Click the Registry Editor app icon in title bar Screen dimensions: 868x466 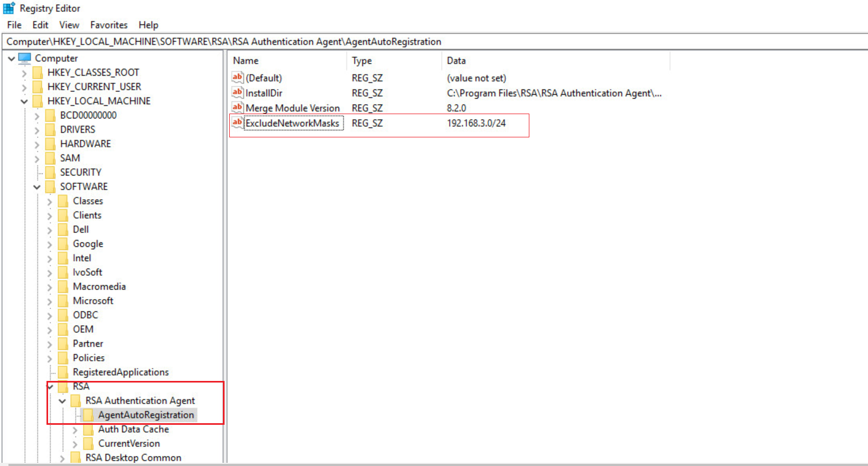point(9,8)
